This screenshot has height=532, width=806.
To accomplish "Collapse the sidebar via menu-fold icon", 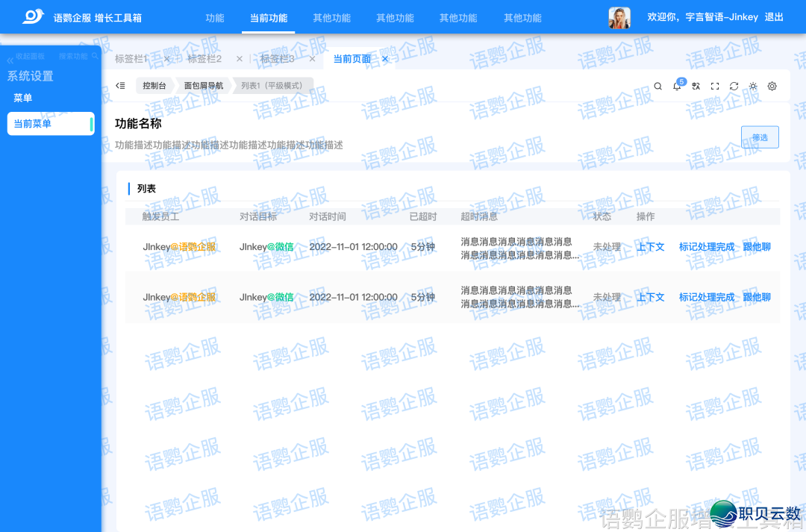I will 120,85.
